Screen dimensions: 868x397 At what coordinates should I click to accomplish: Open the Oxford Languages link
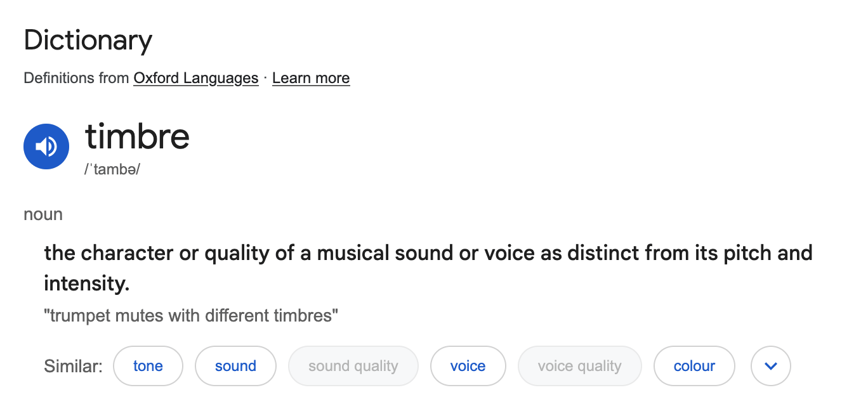[195, 78]
